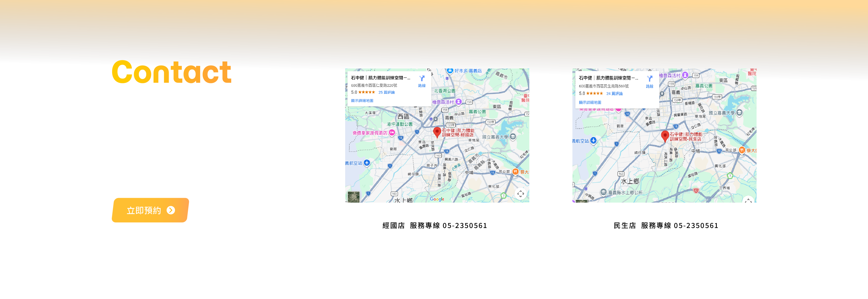Viewport: 868px width, 299px height.
Task: Click 樂億皇家渡假酒店 hotel icon on left map
Action: pos(392,133)
